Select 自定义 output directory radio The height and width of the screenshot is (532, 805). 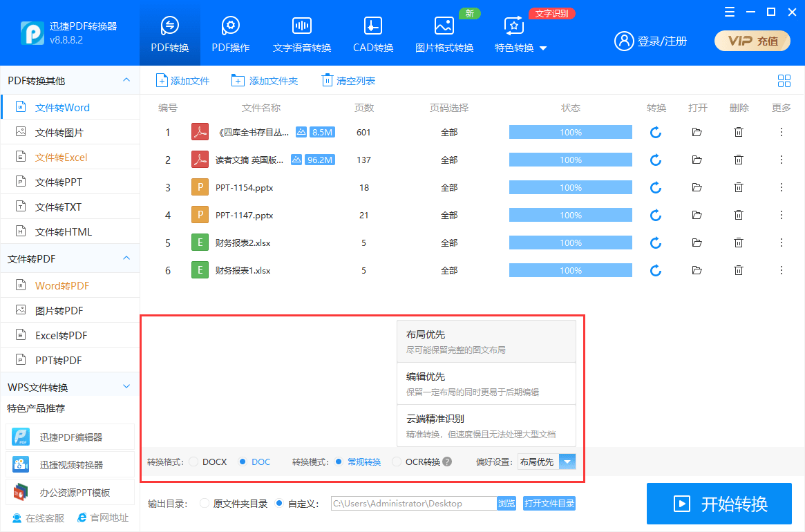tap(279, 503)
